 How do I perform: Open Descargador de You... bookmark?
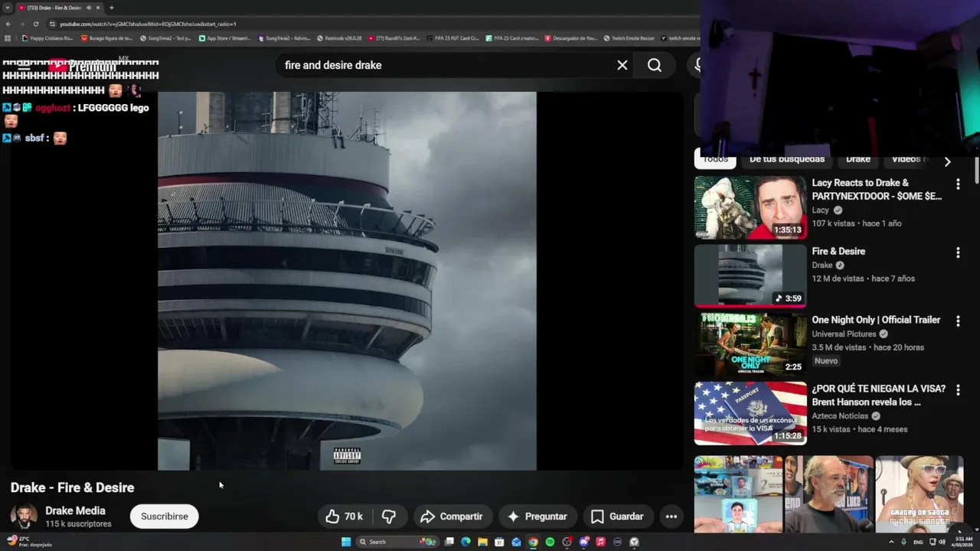point(570,38)
